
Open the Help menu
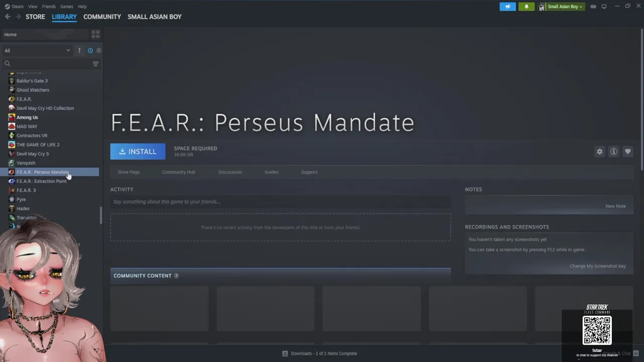[82, 7]
